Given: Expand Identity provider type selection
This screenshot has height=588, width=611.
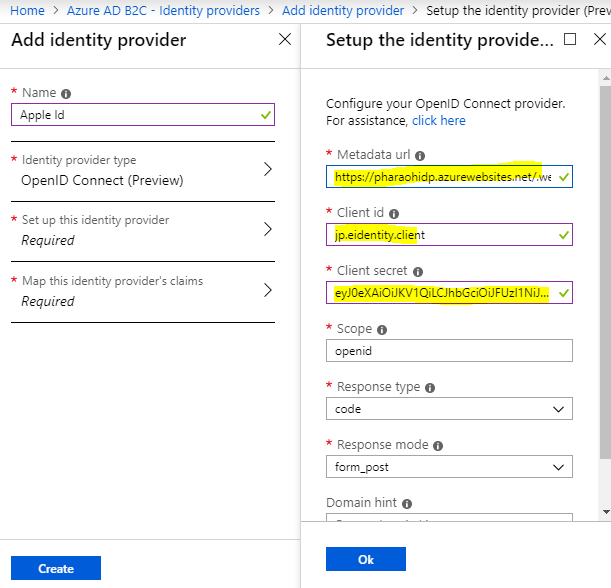Looking at the screenshot, I should (x=143, y=171).
